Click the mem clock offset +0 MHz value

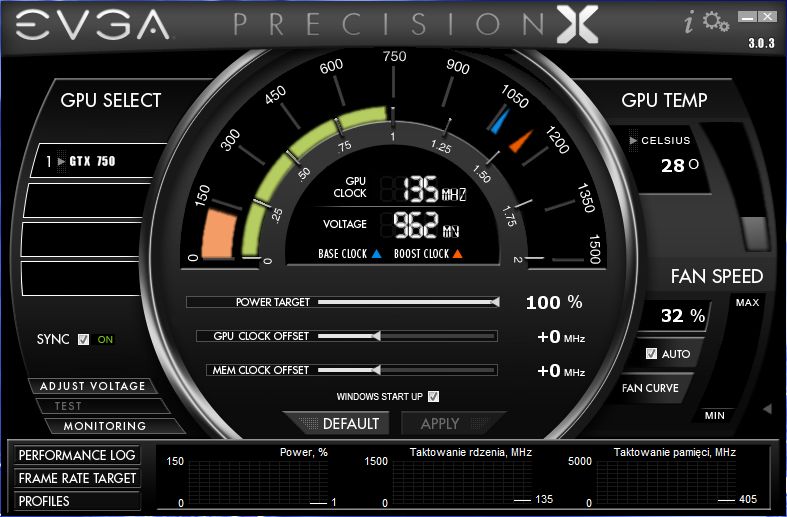pyautogui.click(x=561, y=371)
